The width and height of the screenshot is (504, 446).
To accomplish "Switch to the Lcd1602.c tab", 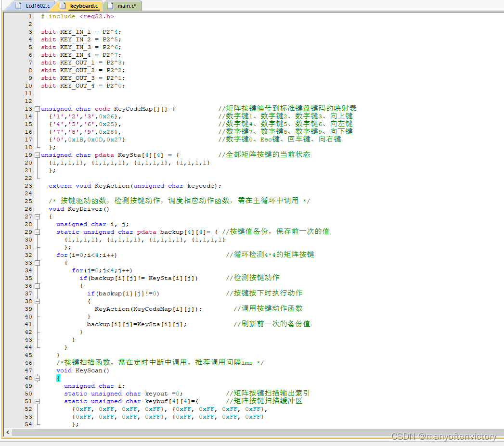I will (x=33, y=6).
